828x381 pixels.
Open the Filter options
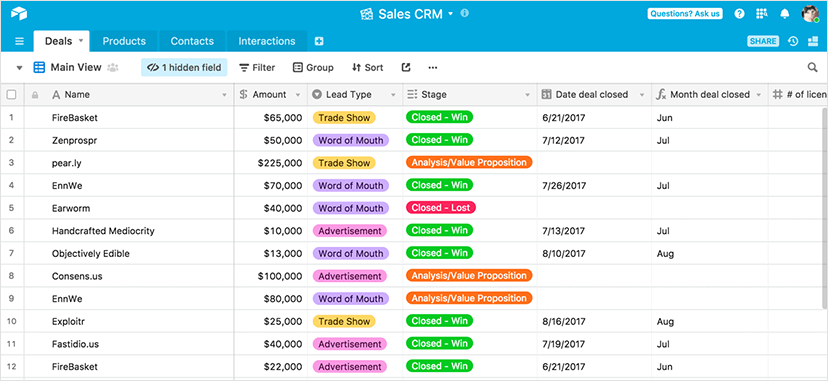pos(257,68)
